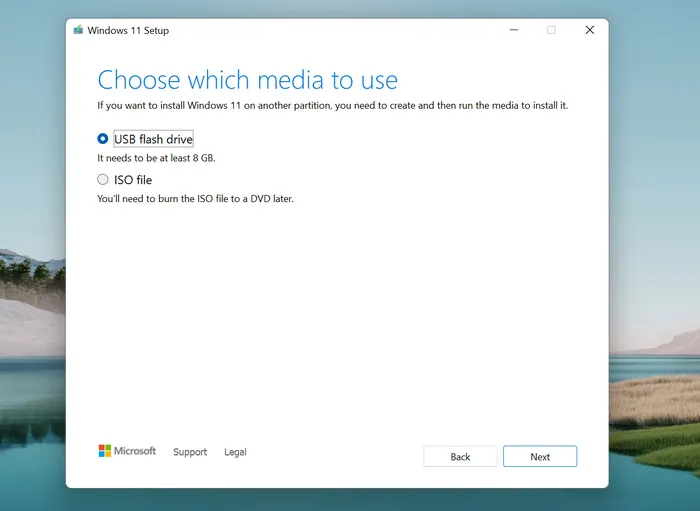Click the "Windows 11 Setup" window title text
Viewport: 700px width, 511px height.
click(128, 30)
